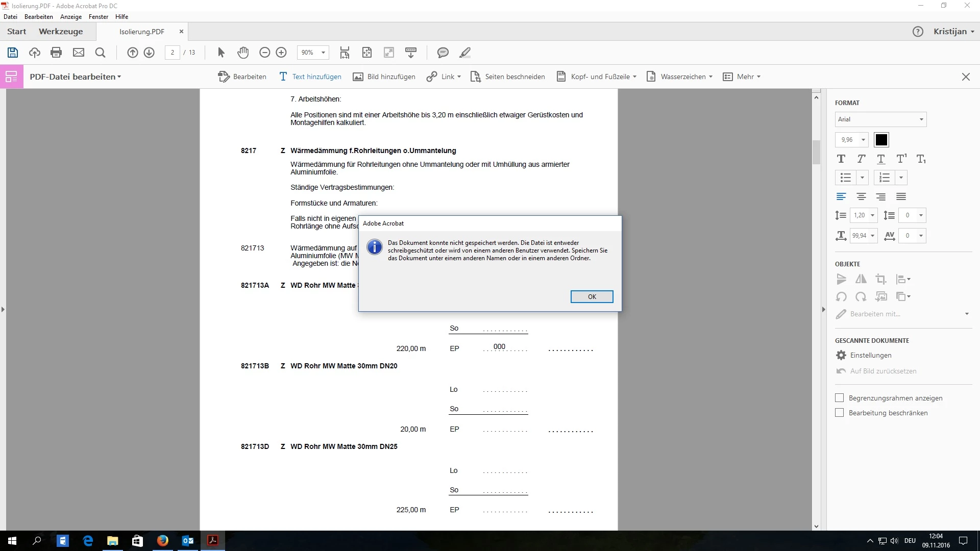Go to next page arrow icon

pos(149,53)
